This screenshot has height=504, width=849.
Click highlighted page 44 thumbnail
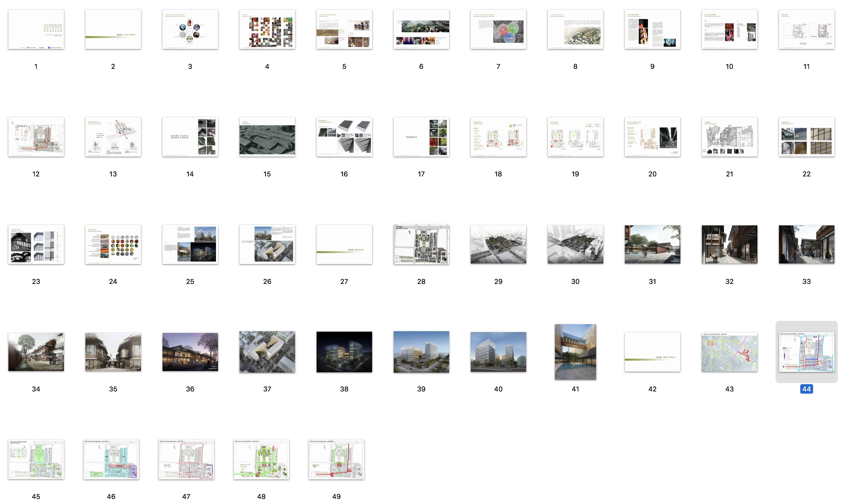806,352
